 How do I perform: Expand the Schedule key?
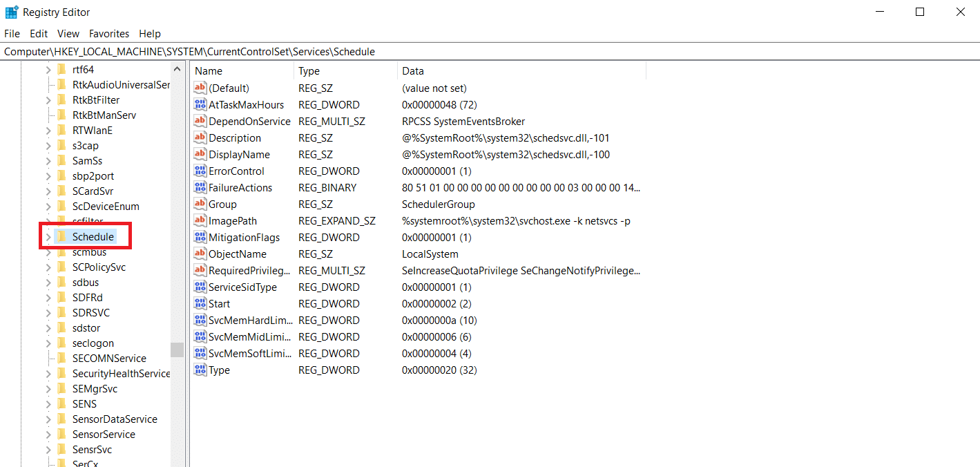tap(48, 237)
